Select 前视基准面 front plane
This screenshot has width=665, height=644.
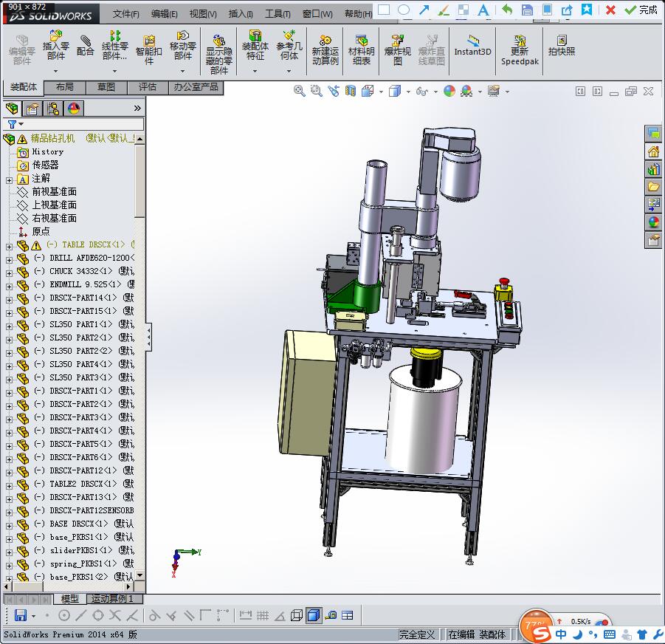pyautogui.click(x=55, y=191)
